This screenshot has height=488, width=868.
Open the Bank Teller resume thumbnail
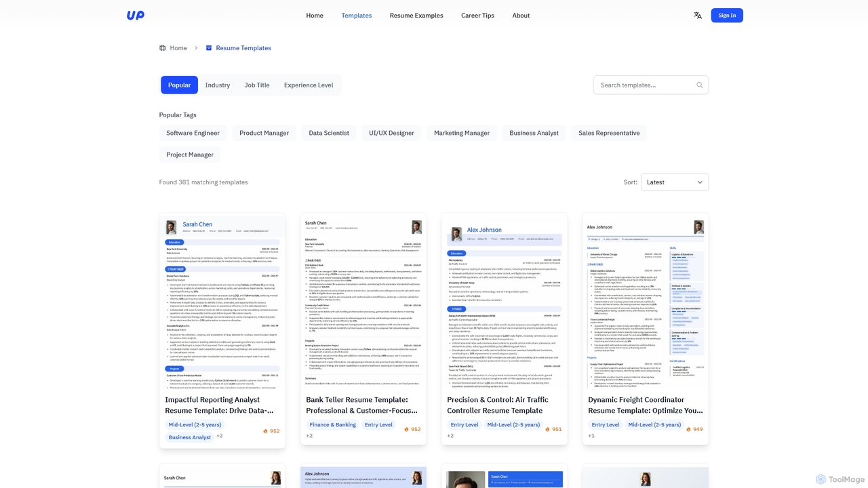click(x=363, y=302)
